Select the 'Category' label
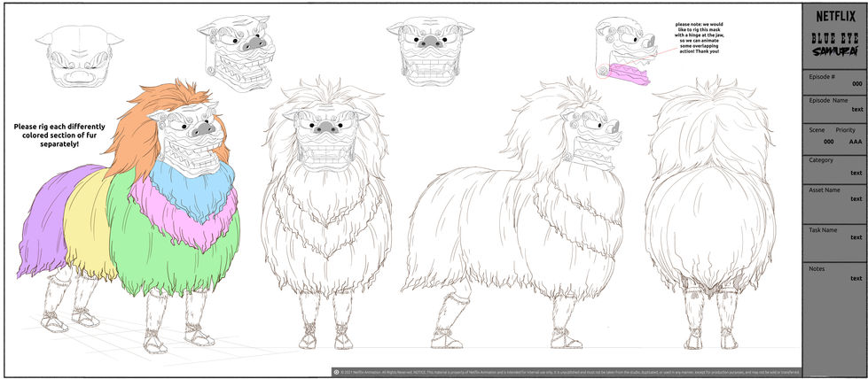 pos(821,160)
